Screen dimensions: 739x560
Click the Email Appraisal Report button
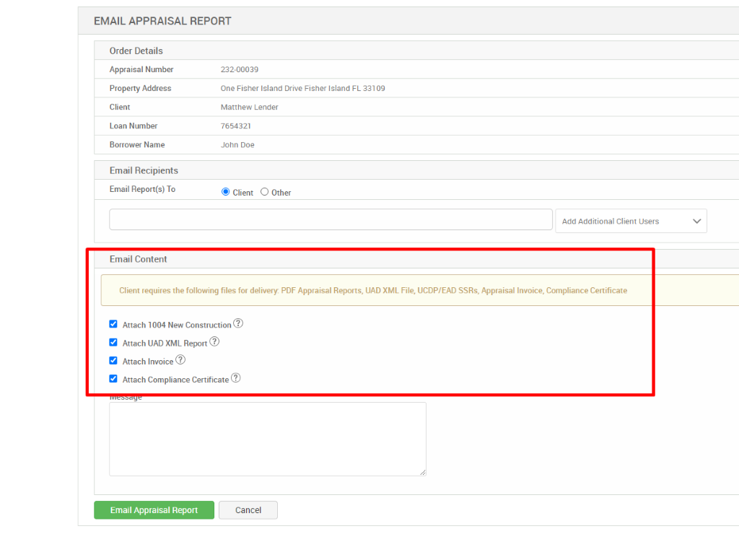(x=154, y=510)
